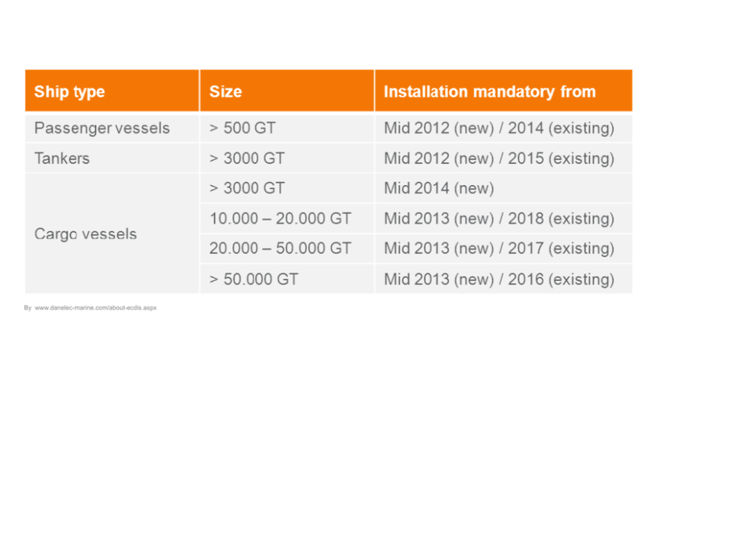This screenshot has height=534, width=756.
Task: Select the 'Mid 2014 (new)' cell
Action: point(439,188)
